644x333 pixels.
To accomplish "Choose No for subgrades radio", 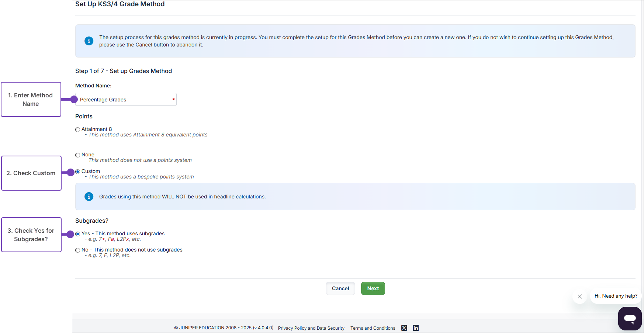I will point(77,250).
